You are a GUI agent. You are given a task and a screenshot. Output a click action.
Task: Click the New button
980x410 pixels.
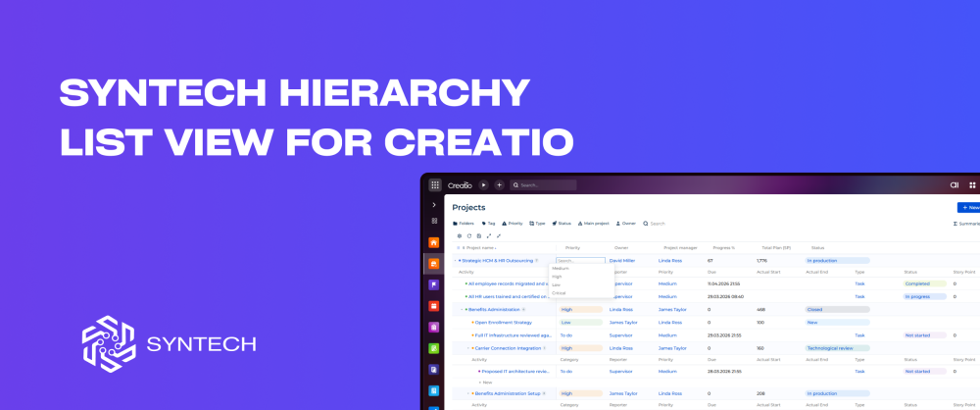tap(968, 207)
